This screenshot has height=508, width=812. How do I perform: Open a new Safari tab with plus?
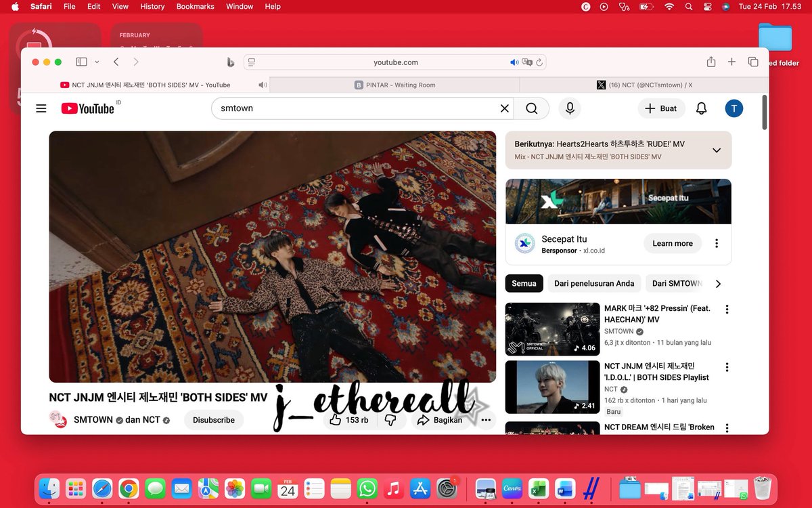tap(731, 62)
